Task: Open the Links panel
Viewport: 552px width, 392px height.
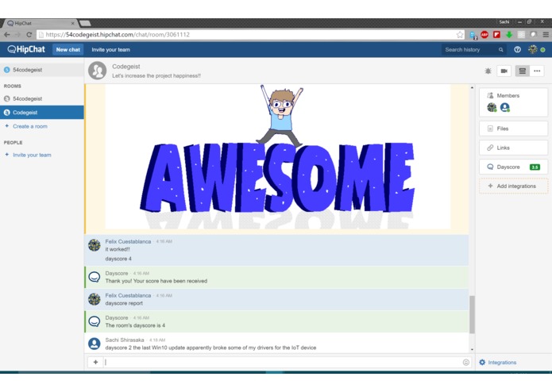Action: [x=514, y=148]
